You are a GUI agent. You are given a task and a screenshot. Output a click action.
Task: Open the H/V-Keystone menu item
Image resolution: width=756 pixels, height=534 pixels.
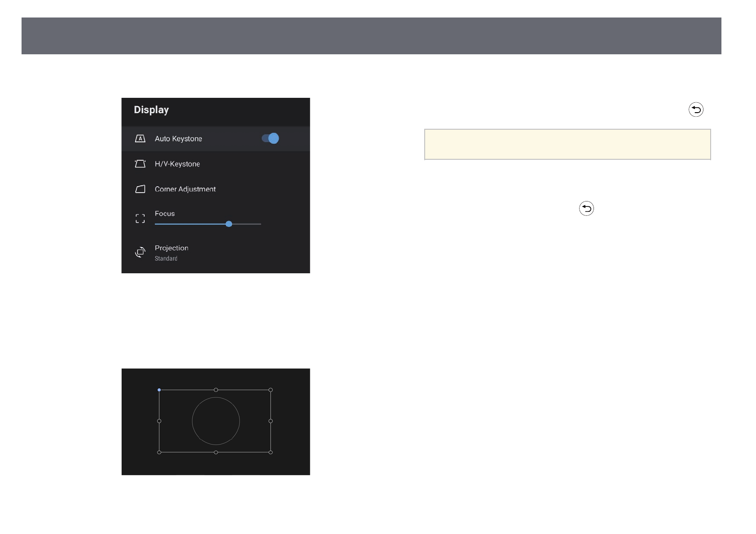[177, 164]
